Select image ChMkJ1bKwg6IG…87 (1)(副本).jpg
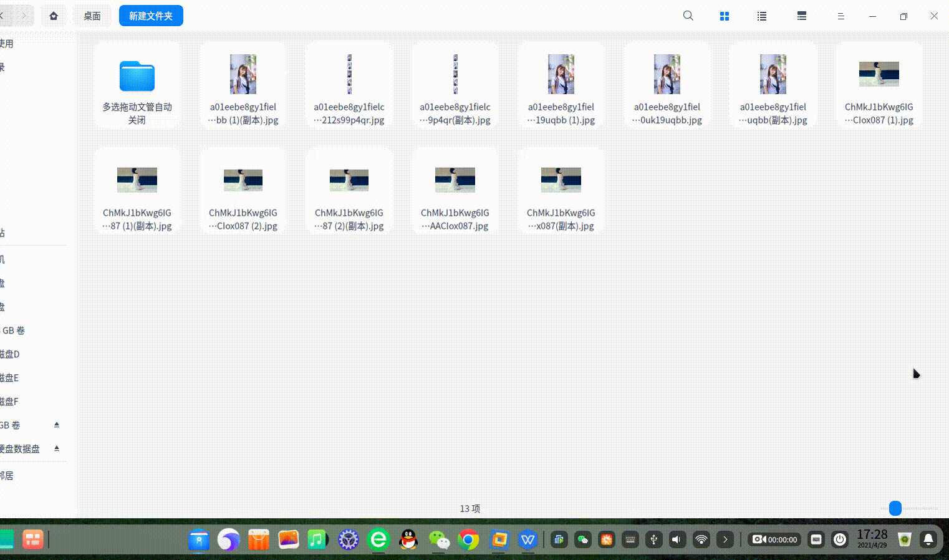Image resolution: width=949 pixels, height=560 pixels. click(x=137, y=191)
